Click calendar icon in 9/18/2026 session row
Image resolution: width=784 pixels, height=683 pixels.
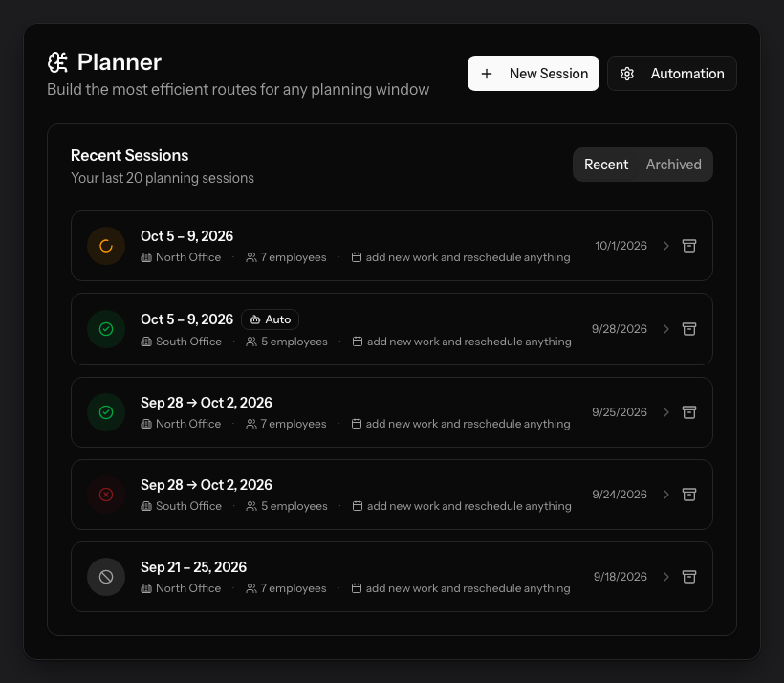tap(357, 588)
